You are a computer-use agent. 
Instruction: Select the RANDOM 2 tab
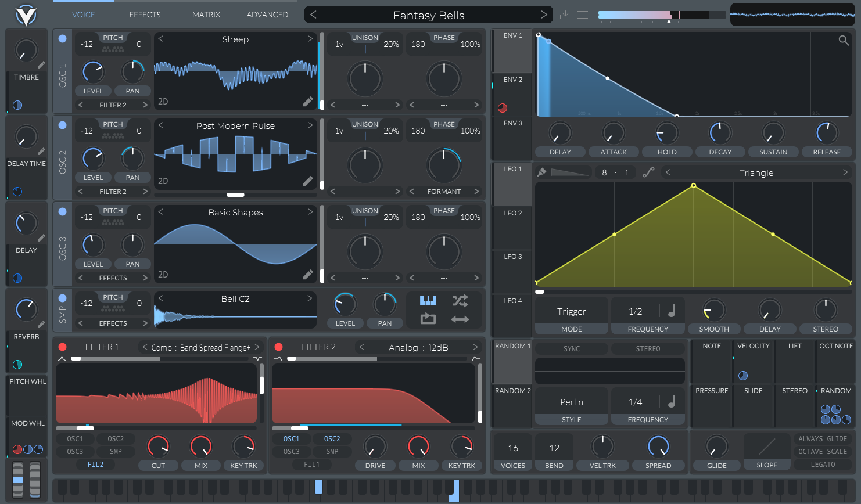coord(512,406)
